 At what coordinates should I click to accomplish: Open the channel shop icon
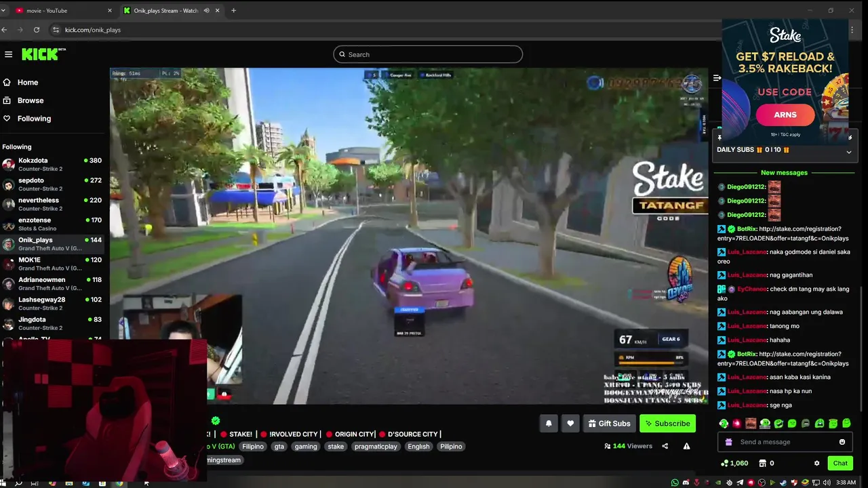point(762,463)
